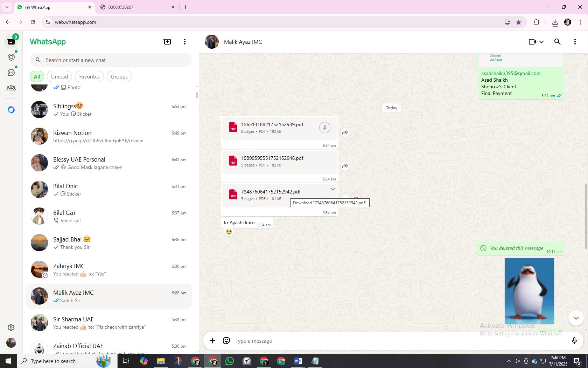Open WhatsApp Settings gear icon

click(x=11, y=327)
